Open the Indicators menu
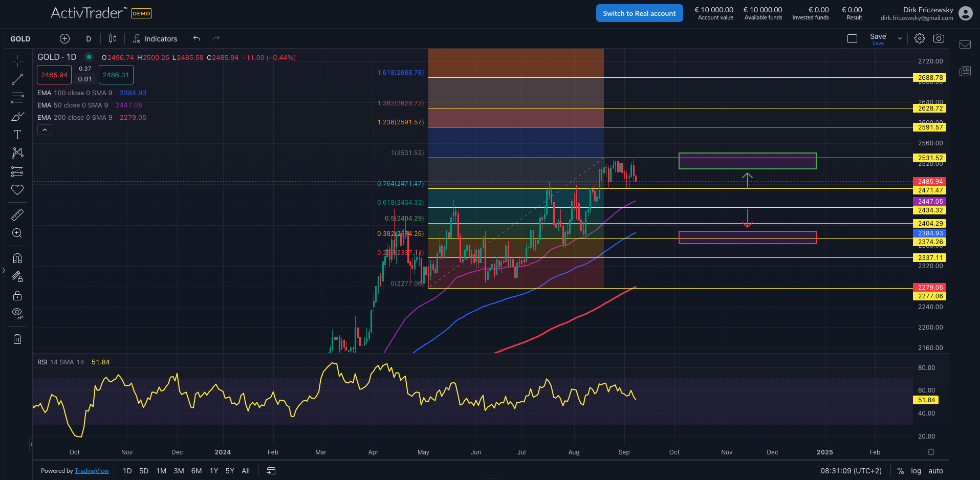The image size is (980, 480). click(155, 38)
